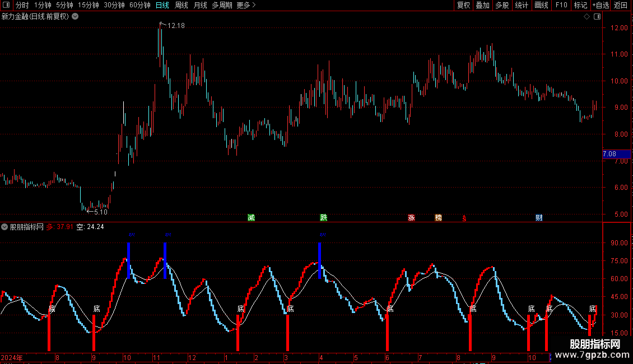Screen dimensions: 633x364
Task: Add stock to watchlist with +自选
Action: point(601,5)
